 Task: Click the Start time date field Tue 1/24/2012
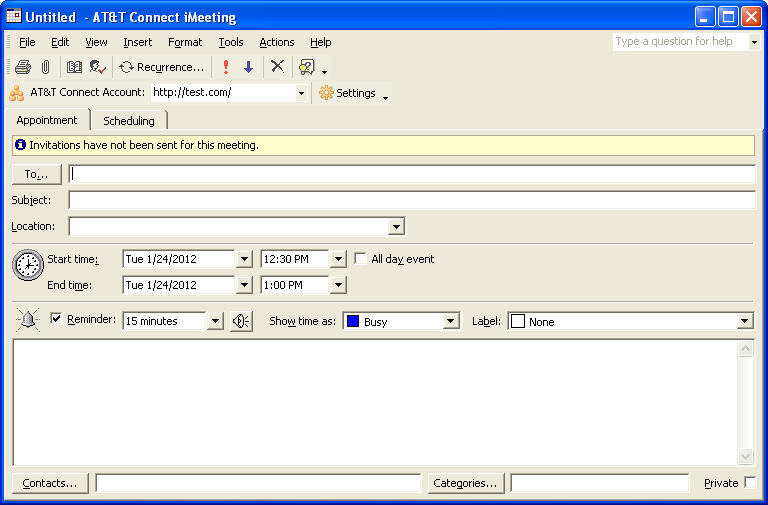(179, 259)
